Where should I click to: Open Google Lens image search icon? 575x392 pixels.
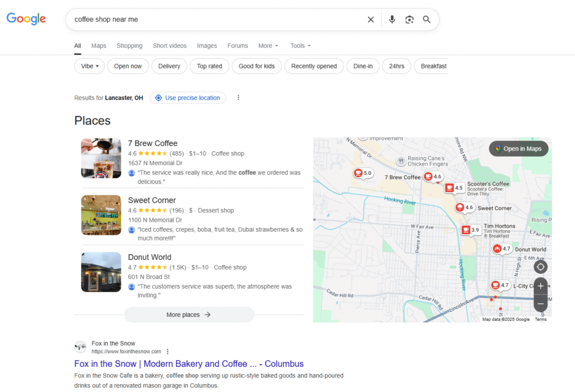pos(409,20)
